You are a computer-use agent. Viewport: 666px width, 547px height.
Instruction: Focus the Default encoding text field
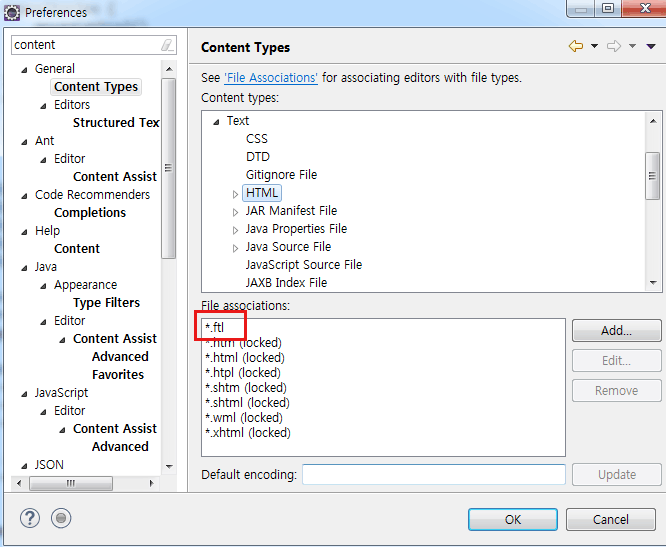click(434, 474)
